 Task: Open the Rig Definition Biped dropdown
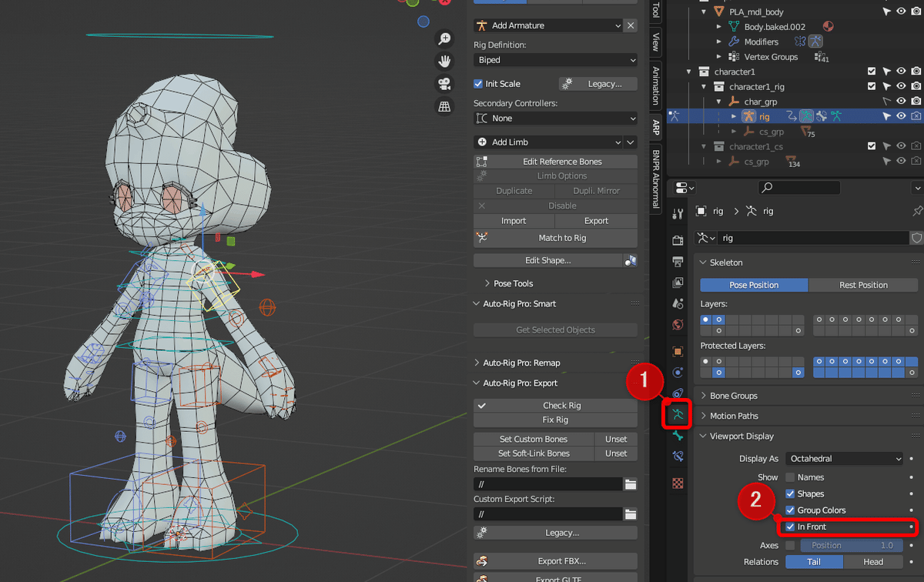point(555,60)
